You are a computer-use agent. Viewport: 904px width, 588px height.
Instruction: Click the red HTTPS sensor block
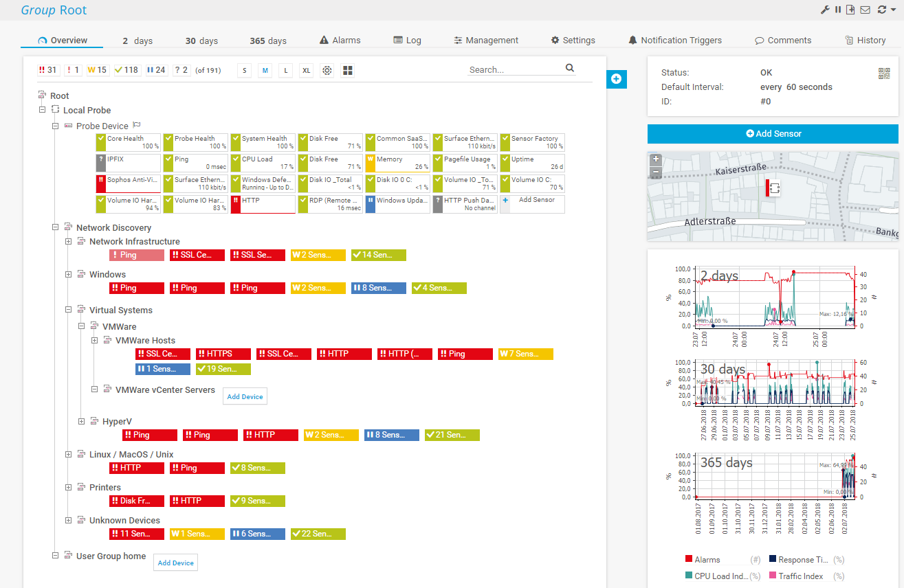(x=223, y=354)
